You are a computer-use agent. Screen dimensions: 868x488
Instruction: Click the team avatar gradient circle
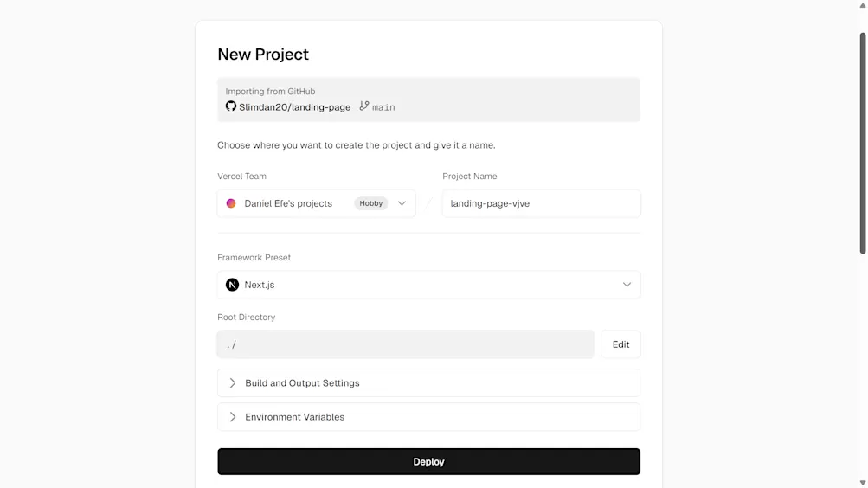coord(231,203)
